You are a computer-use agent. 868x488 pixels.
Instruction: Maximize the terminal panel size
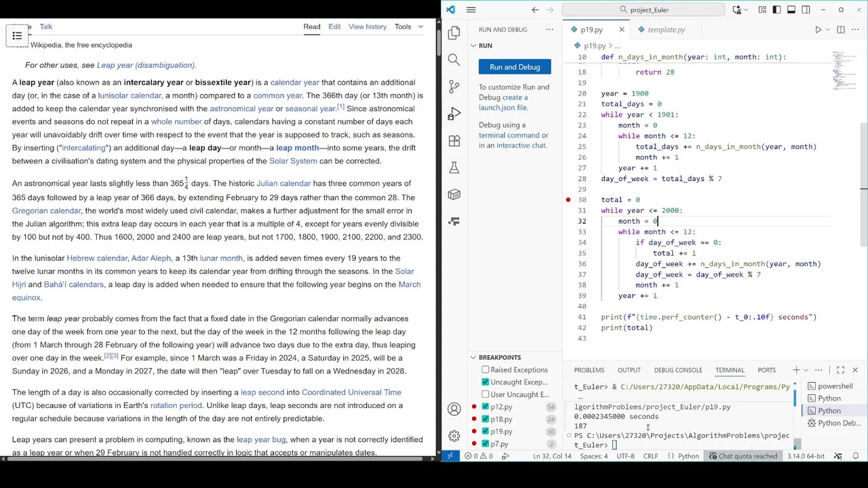840,370
